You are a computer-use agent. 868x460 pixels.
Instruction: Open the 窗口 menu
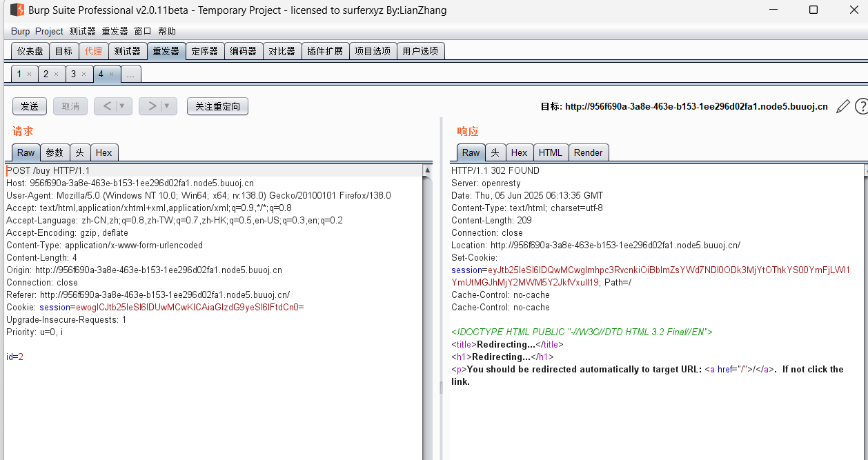point(143,32)
